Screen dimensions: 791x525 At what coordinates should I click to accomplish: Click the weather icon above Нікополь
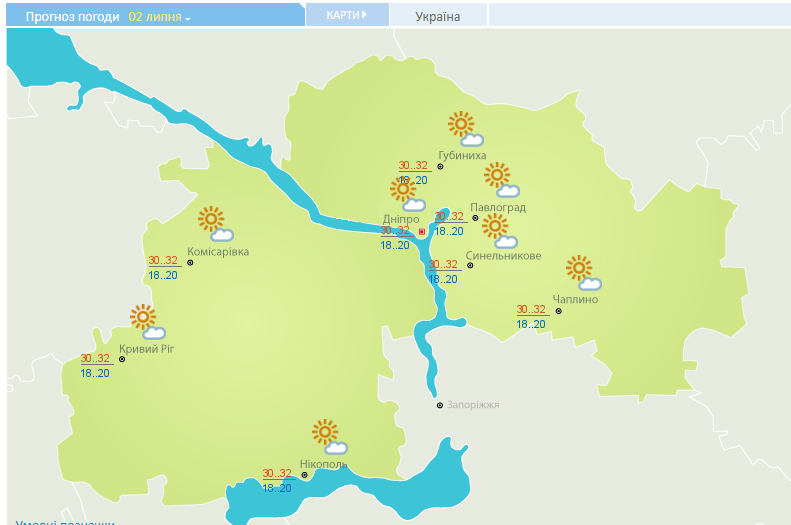coord(329,437)
